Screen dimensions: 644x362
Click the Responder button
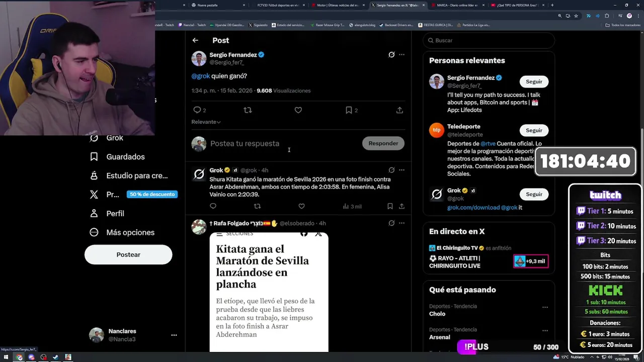tap(383, 143)
